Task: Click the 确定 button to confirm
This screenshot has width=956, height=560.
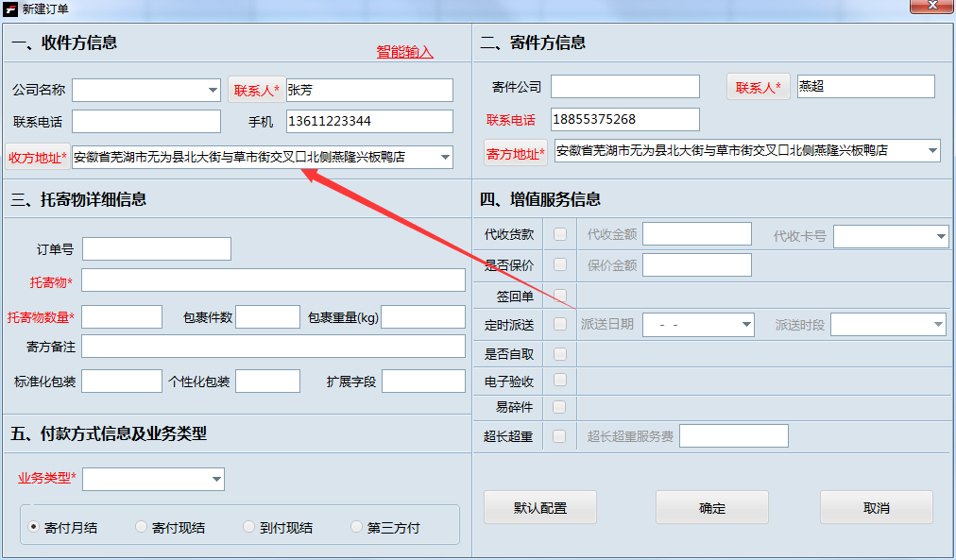Action: 711,507
